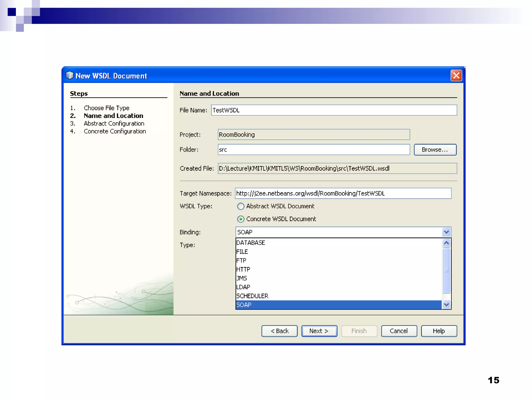Screen dimensions: 532x399
Task: Select LDAP in the binding list
Action: pos(243,287)
